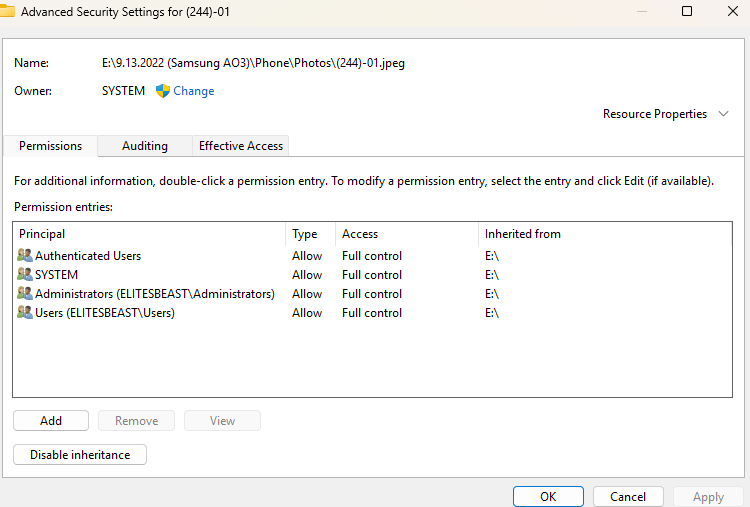
Task: Click the Resource Properties label
Action: click(655, 114)
